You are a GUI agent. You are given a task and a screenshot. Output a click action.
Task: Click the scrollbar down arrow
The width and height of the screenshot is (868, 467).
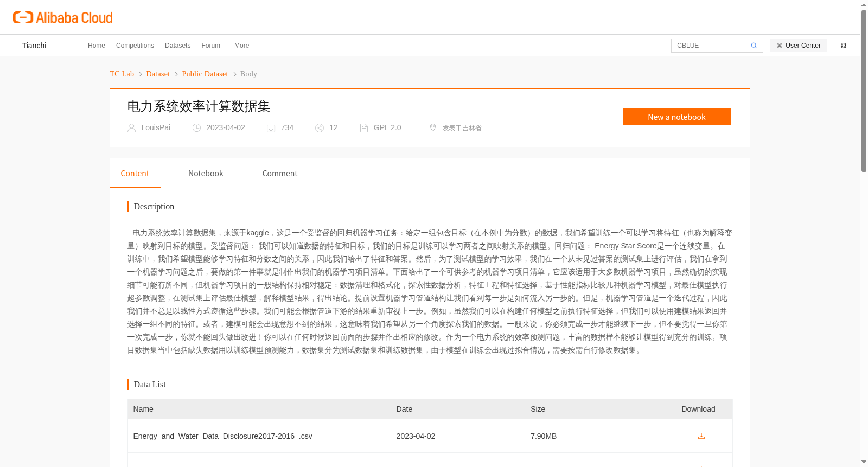click(x=864, y=462)
